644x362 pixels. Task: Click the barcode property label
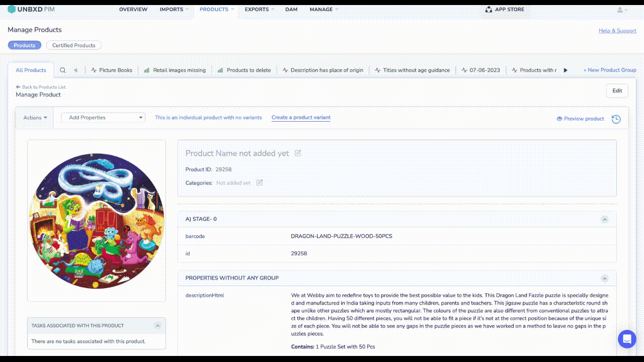tap(195, 236)
